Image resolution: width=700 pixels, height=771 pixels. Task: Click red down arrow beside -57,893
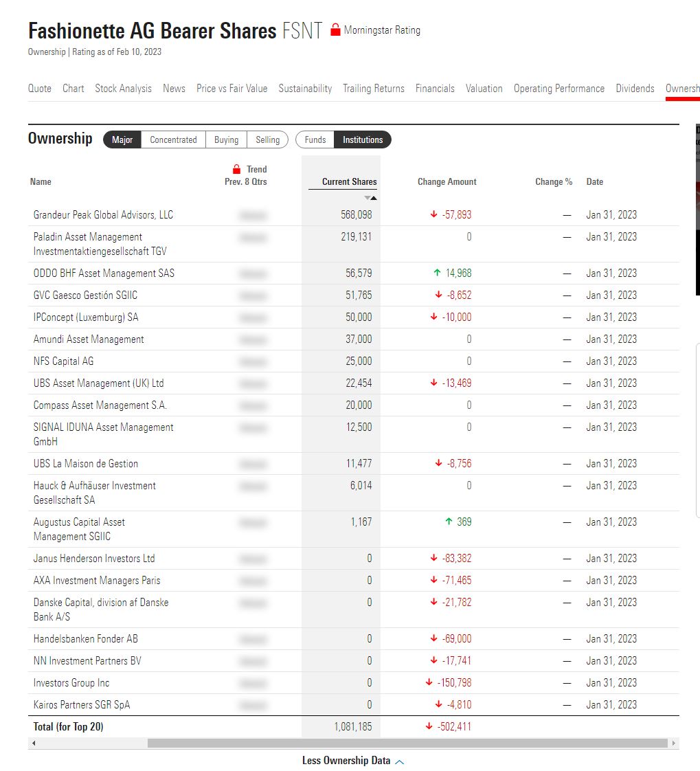point(433,214)
